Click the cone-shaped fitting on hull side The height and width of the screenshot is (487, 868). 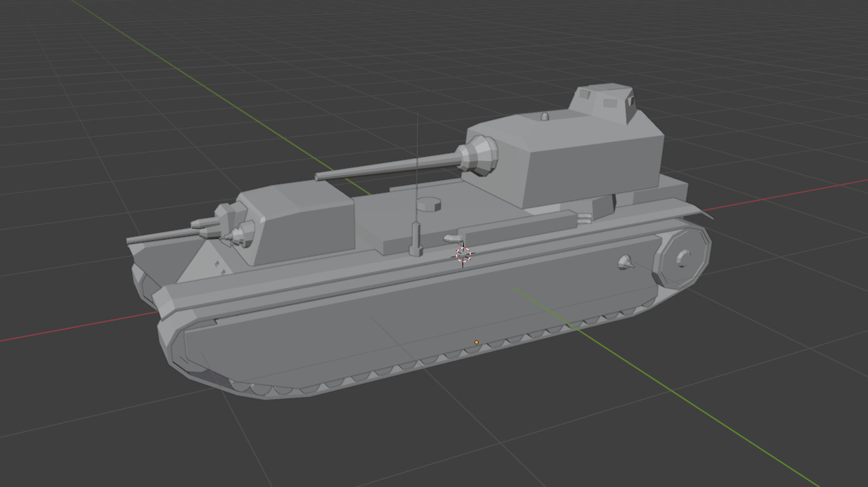coord(626,264)
